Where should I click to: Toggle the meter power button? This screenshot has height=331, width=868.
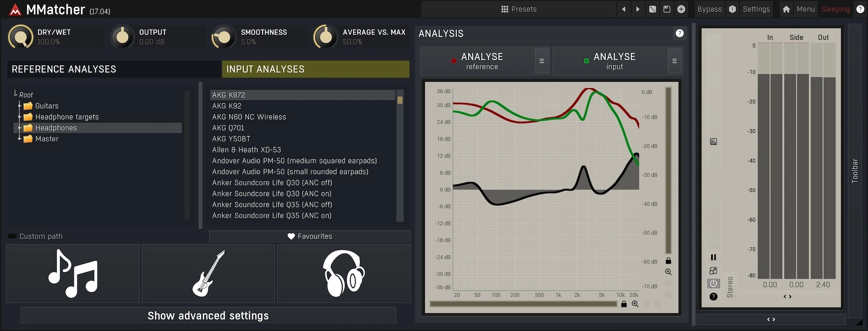(x=713, y=284)
